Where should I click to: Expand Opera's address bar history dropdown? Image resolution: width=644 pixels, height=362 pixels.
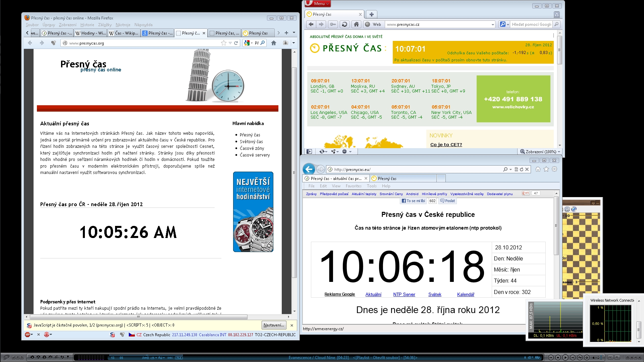pyautogui.click(x=492, y=24)
